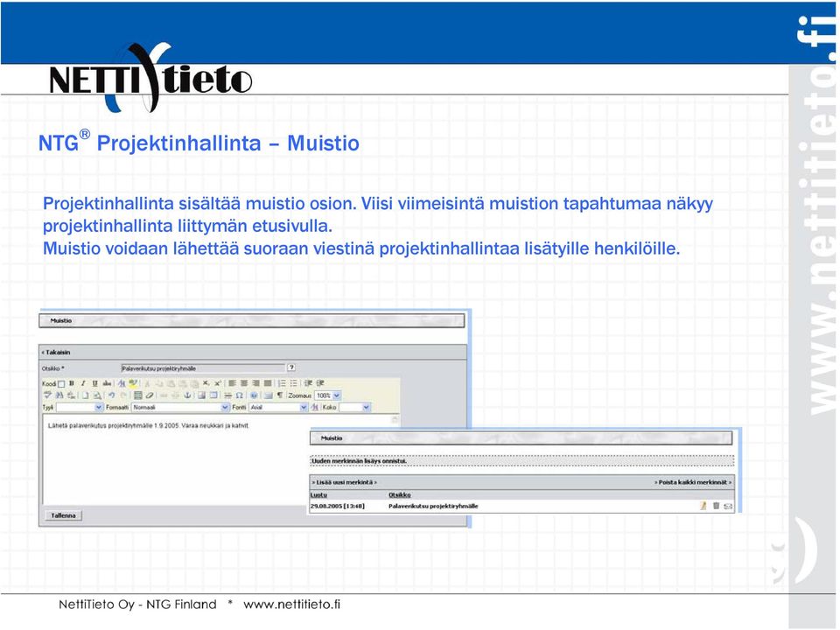
Task: Click the Otsikko title input field
Action: (203, 368)
